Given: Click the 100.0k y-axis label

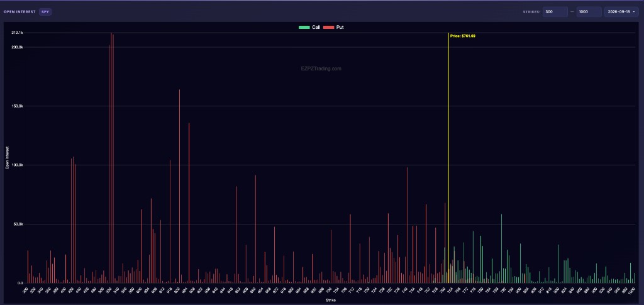Looking at the screenshot, I should point(17,165).
